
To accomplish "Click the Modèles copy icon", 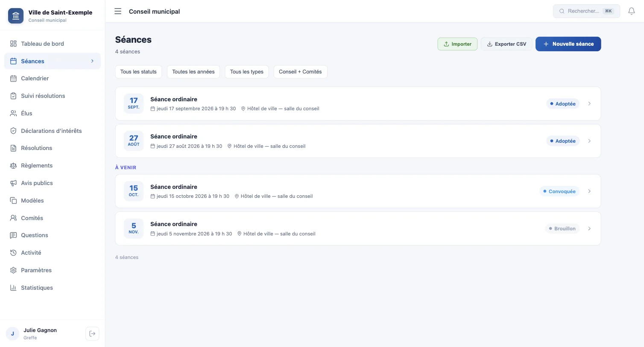I will (x=13, y=200).
